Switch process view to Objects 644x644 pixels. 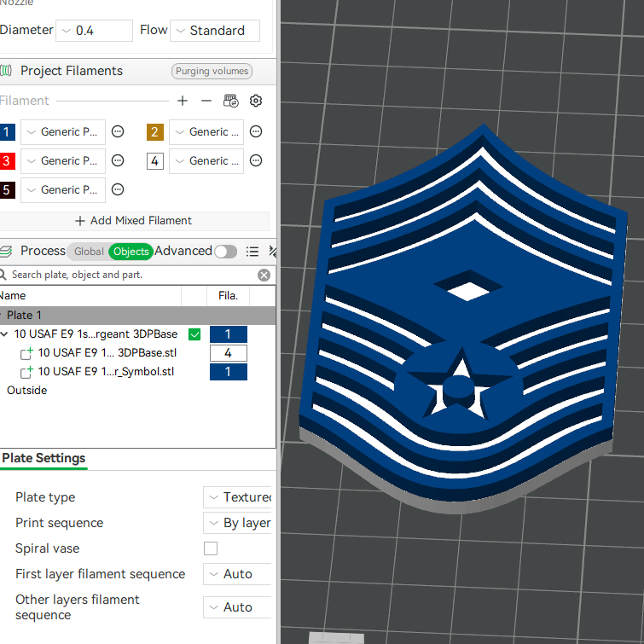[131, 252]
